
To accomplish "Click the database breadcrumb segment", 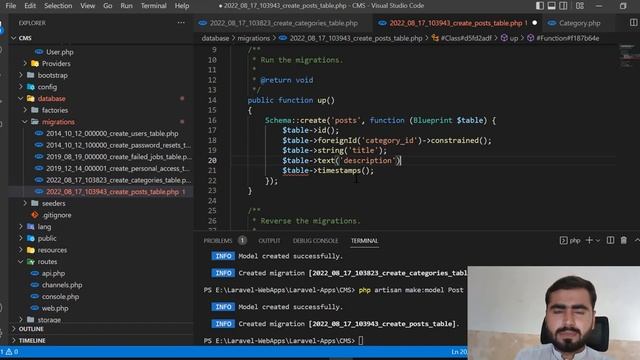I will [x=215, y=38].
